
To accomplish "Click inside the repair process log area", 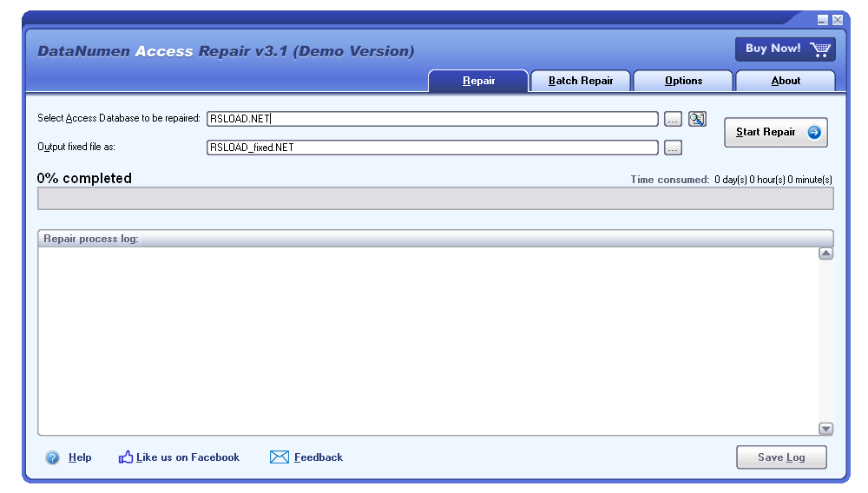I will pos(428,341).
